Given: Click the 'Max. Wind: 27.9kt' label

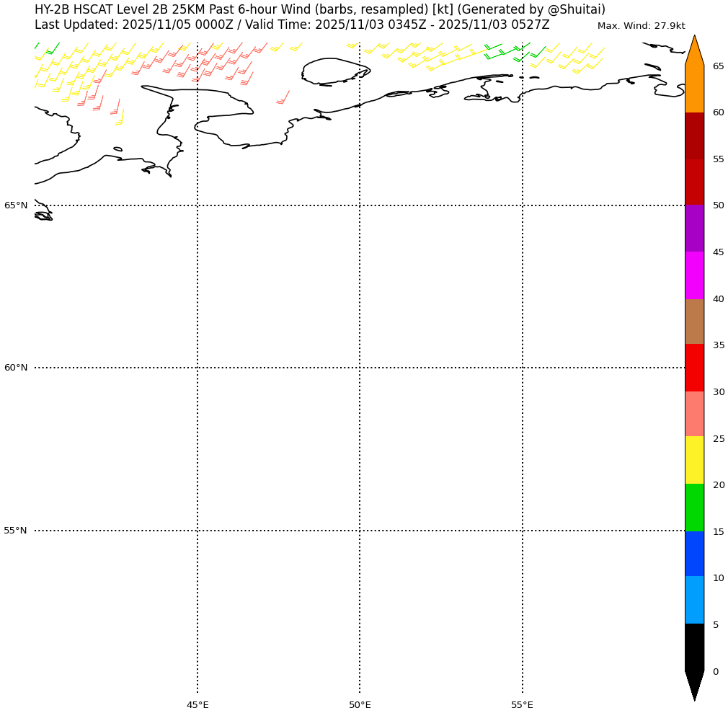Looking at the screenshot, I should 641,26.
